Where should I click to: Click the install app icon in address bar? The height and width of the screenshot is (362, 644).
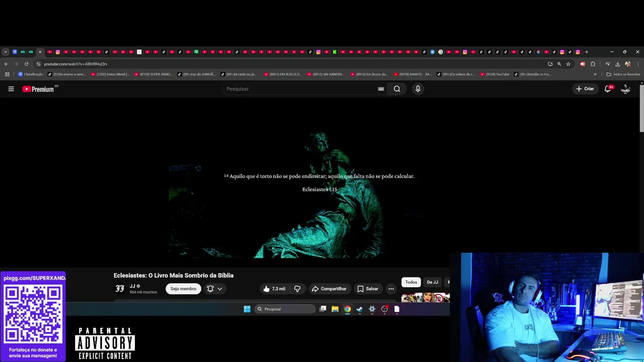550,64
